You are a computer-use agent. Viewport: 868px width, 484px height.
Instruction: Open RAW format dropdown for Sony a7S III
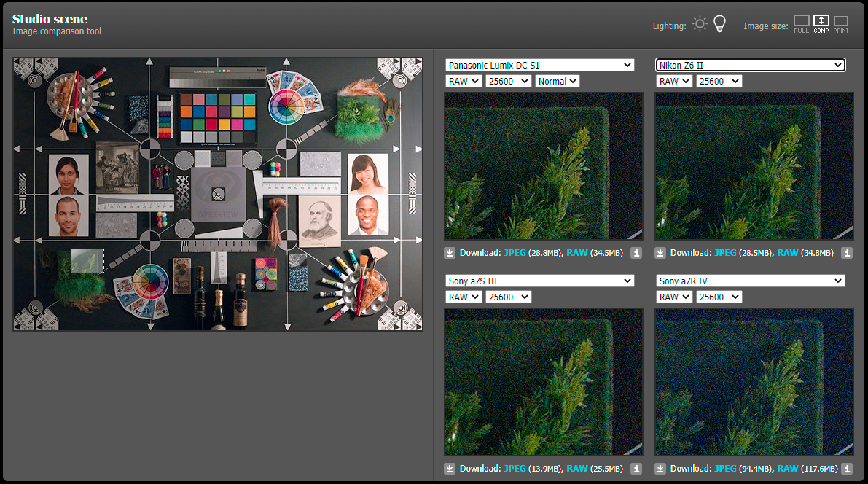tap(464, 297)
